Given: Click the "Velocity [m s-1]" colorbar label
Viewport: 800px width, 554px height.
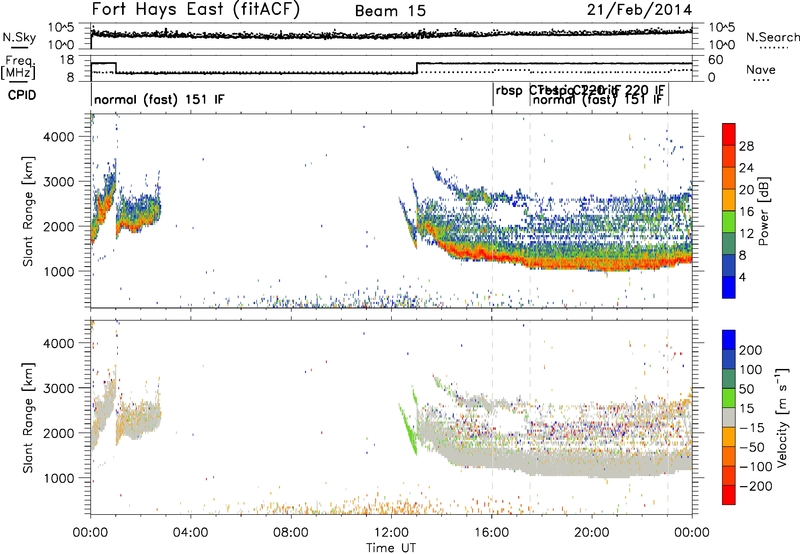Looking at the screenshot, I should pyautogui.click(x=782, y=417).
